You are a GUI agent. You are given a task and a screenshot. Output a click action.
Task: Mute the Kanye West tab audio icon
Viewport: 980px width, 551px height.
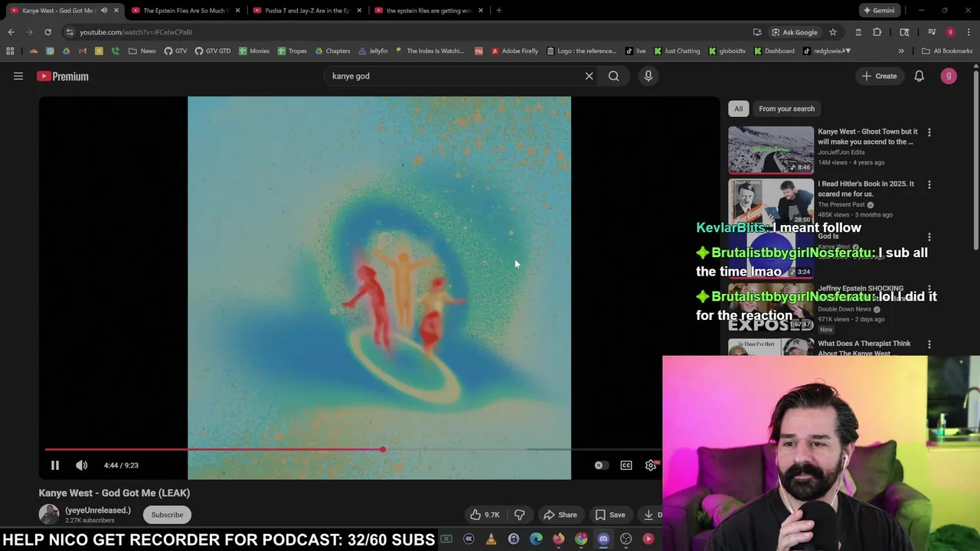point(104,11)
